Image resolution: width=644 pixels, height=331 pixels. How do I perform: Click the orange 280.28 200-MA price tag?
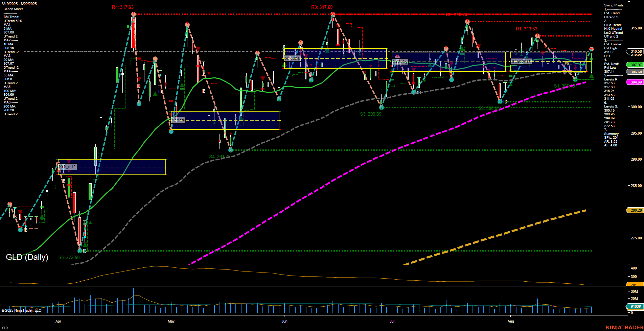[x=636, y=210]
